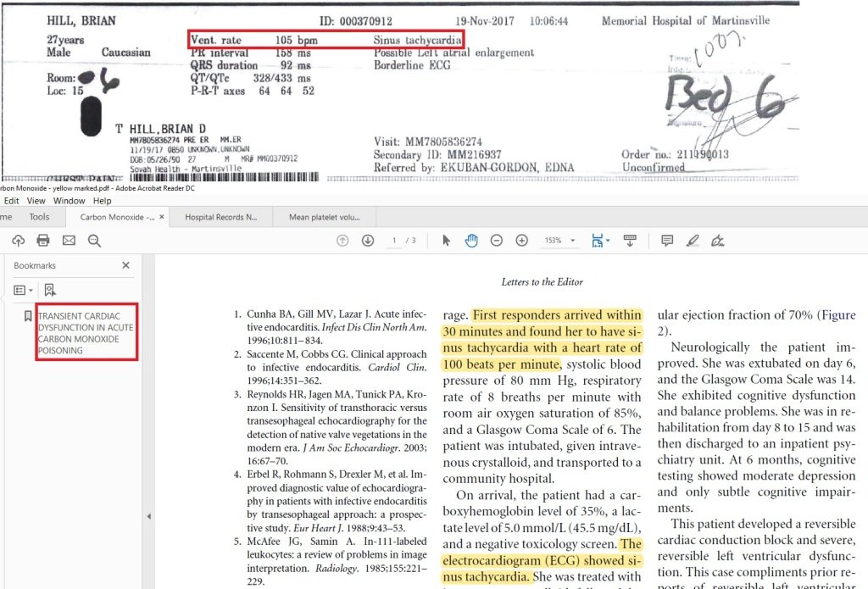Send file by email envelope icon
The image size is (868, 589).
click(69, 240)
